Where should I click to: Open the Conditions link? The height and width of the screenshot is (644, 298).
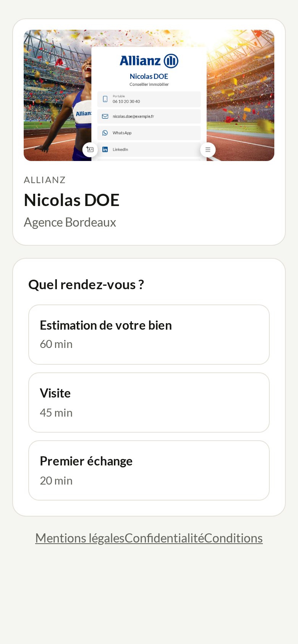[233, 538]
